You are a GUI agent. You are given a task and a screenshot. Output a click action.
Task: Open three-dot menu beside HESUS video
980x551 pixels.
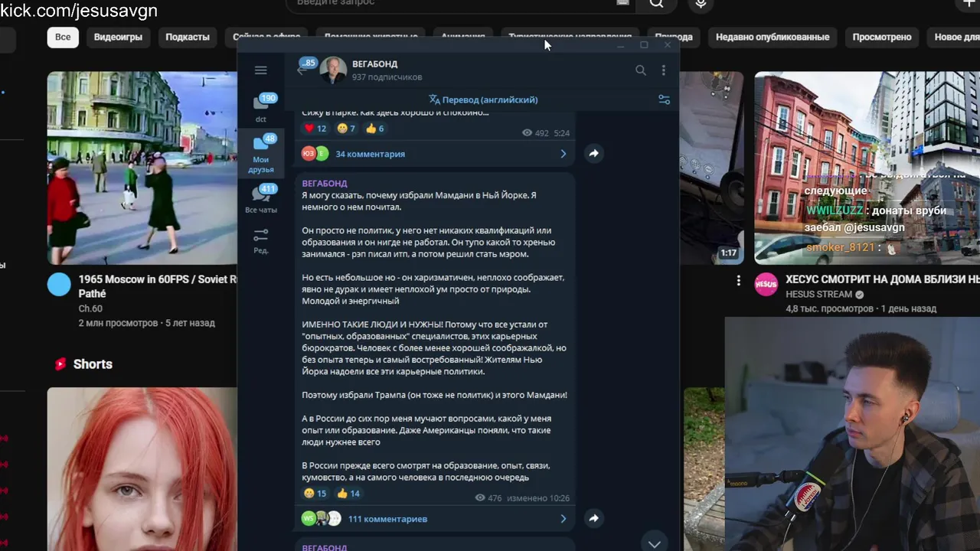739,281
